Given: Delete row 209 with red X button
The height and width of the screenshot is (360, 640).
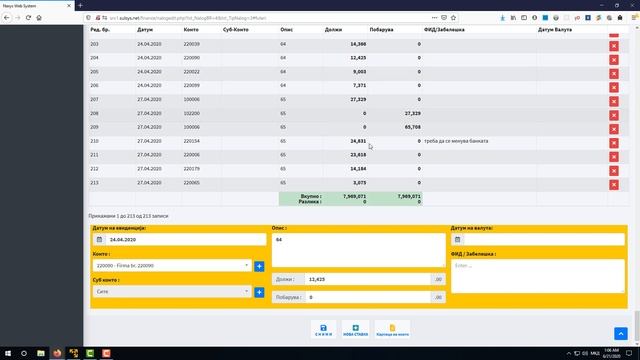Looking at the screenshot, I should coord(613,129).
